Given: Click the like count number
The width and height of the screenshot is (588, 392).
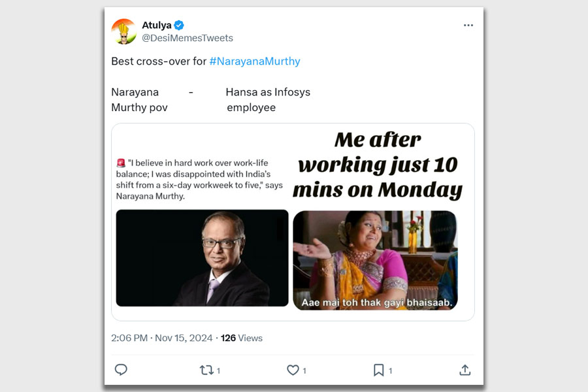Looking at the screenshot, I should coord(304,370).
